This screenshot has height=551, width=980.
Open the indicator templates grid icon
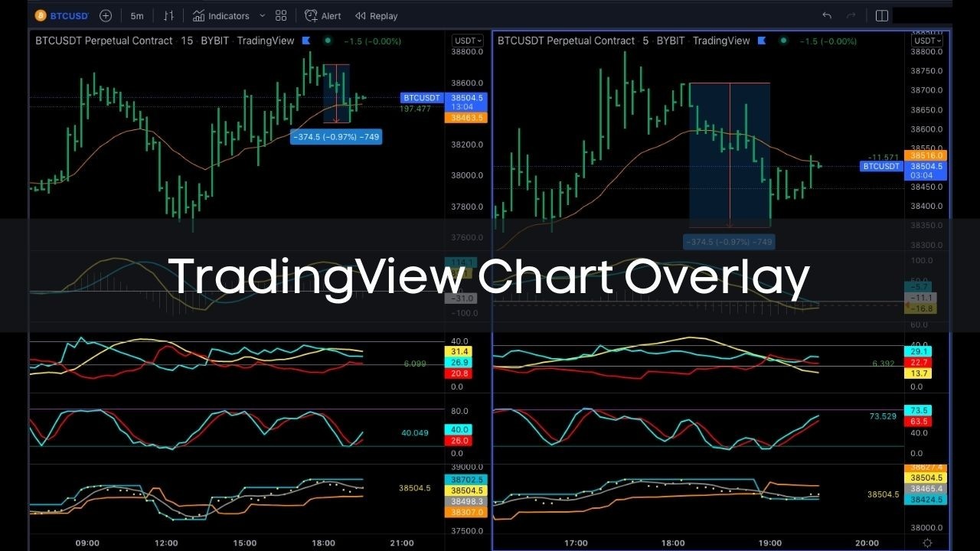[x=281, y=15]
